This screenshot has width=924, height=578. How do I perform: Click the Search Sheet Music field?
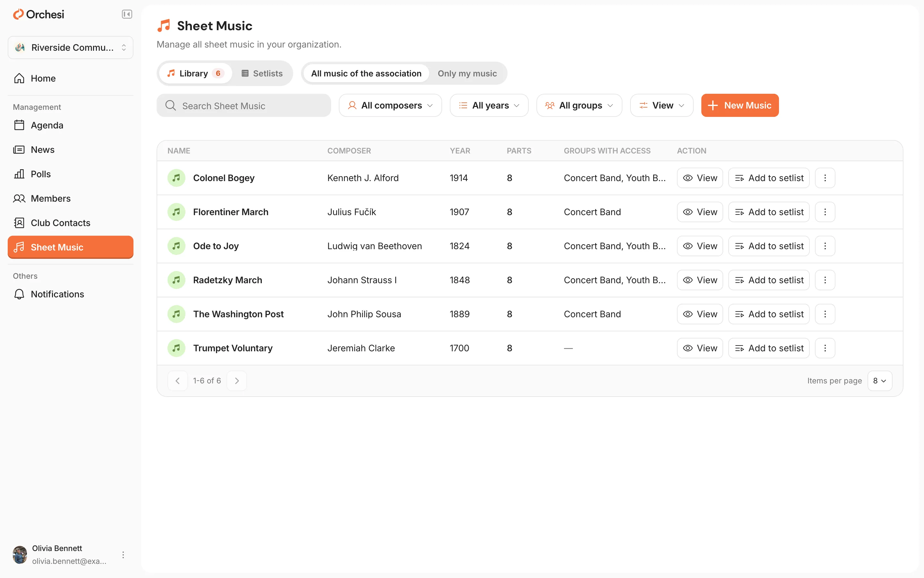click(244, 106)
